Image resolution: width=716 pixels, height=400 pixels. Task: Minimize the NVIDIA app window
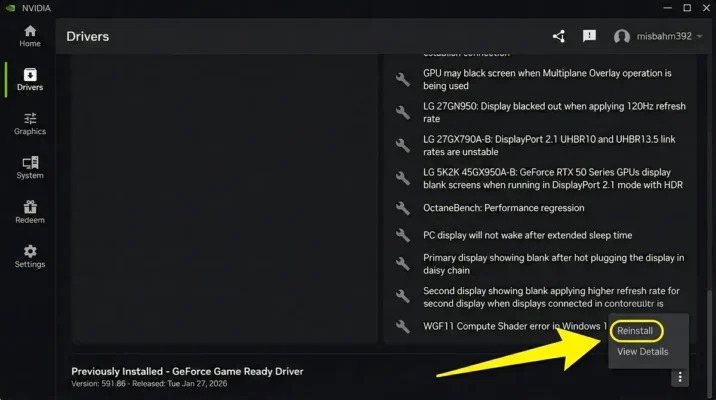(x=667, y=8)
